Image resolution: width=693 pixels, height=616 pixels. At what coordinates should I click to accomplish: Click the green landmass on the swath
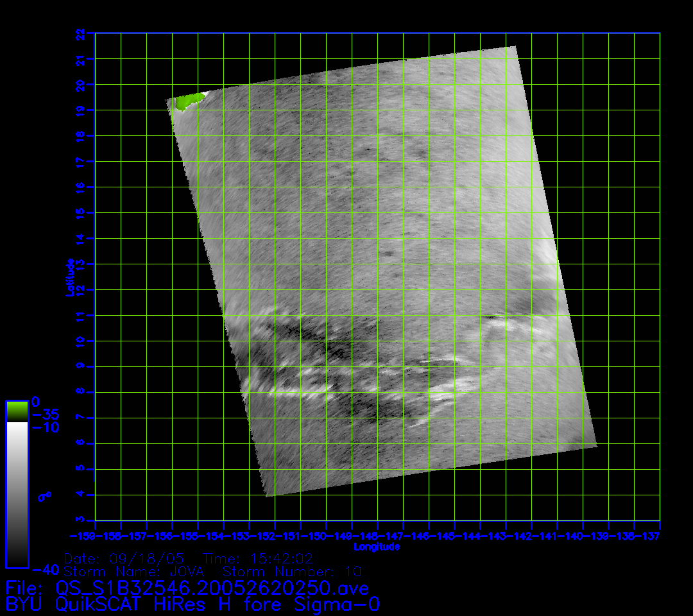click(x=189, y=100)
